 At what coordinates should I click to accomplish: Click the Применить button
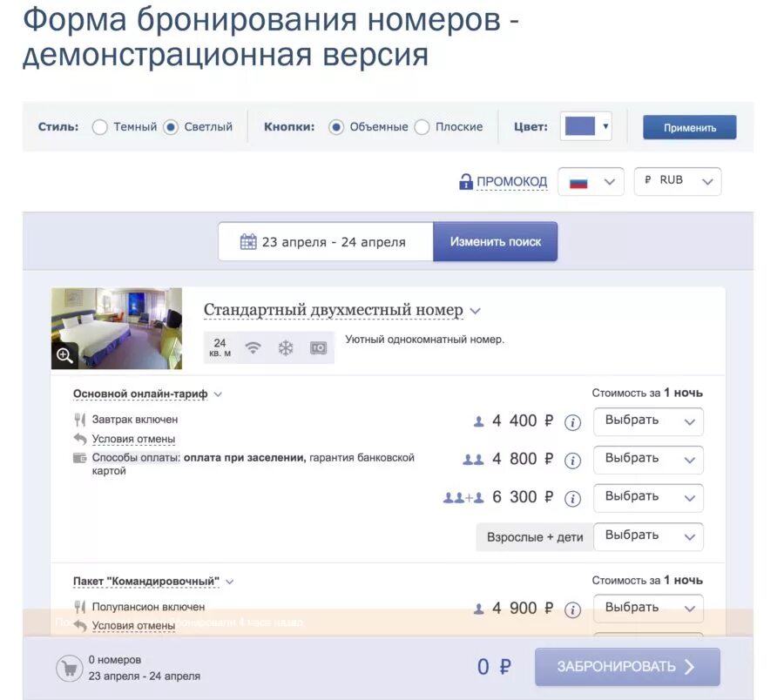pyautogui.click(x=690, y=127)
